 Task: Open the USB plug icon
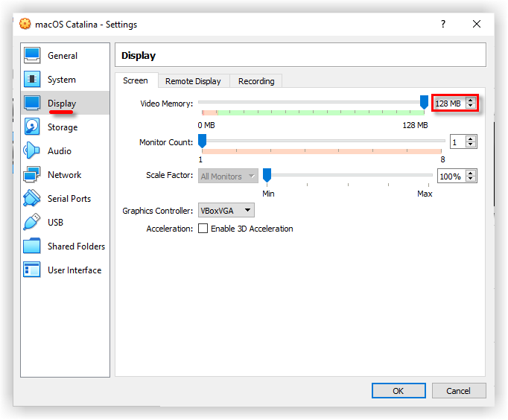click(x=32, y=222)
